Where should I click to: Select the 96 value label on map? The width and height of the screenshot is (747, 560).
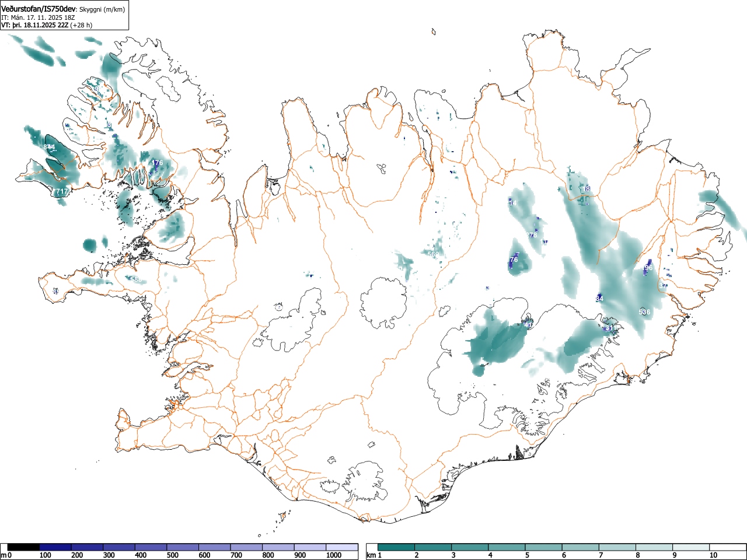click(648, 267)
